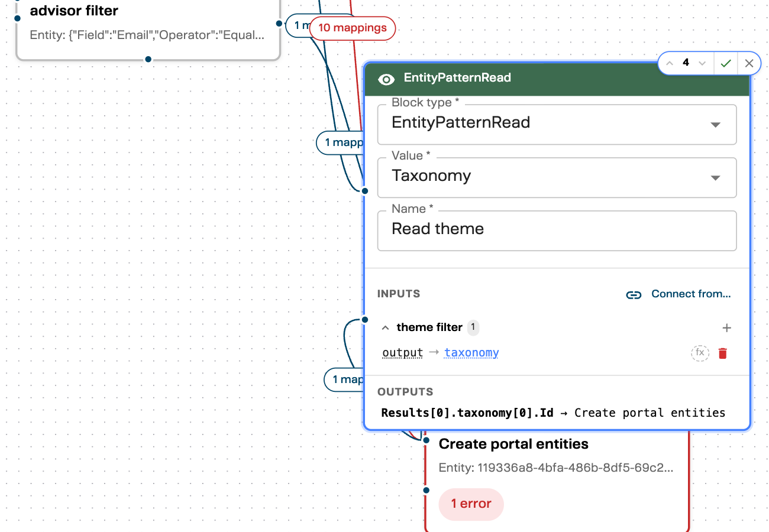Click the chain link icon beside Connect from

pos(634,294)
